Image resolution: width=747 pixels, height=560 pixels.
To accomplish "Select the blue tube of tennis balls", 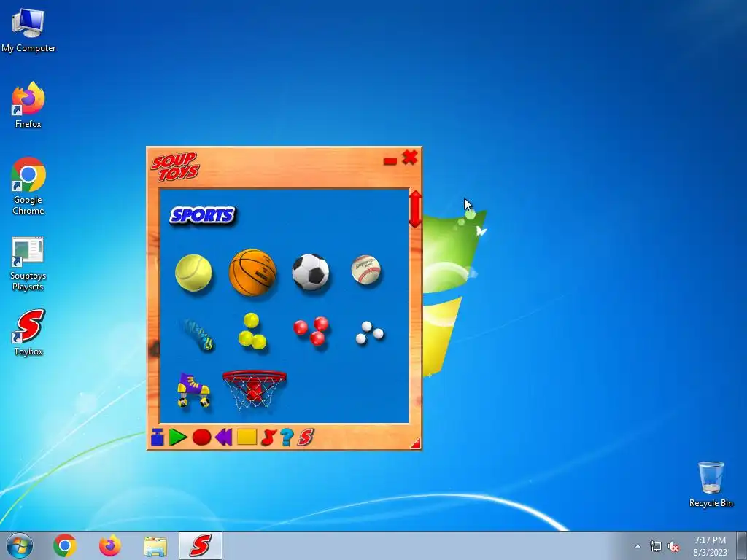I will [197, 334].
